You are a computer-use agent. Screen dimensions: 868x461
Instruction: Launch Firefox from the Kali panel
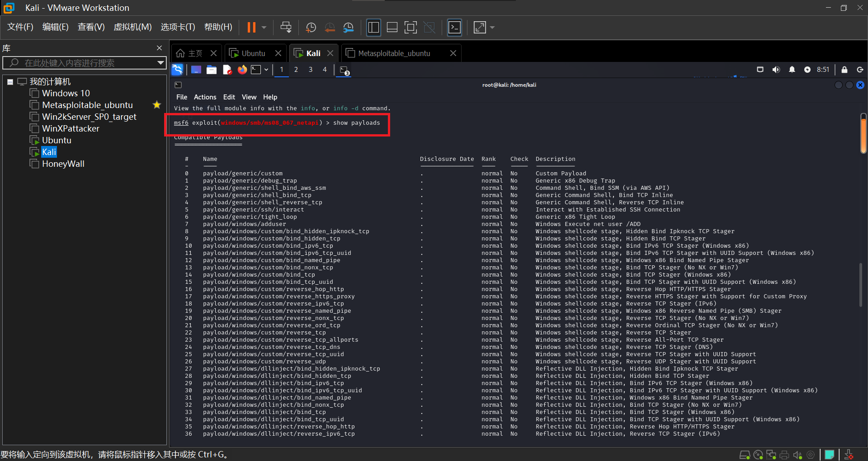click(x=242, y=70)
